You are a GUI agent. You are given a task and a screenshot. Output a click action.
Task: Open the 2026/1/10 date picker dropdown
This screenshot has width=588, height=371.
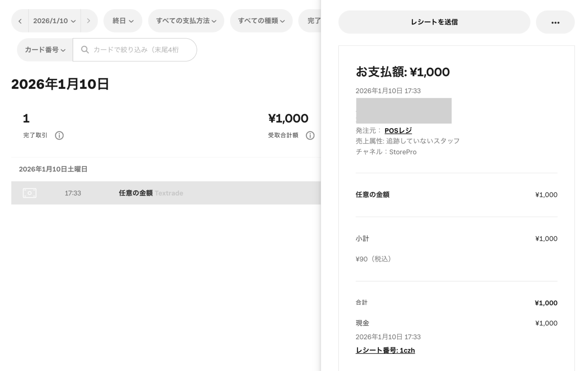(x=54, y=21)
